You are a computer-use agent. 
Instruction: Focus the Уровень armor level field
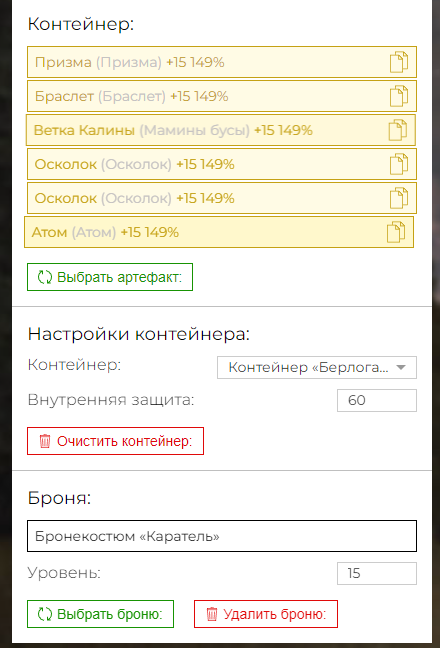(x=377, y=573)
